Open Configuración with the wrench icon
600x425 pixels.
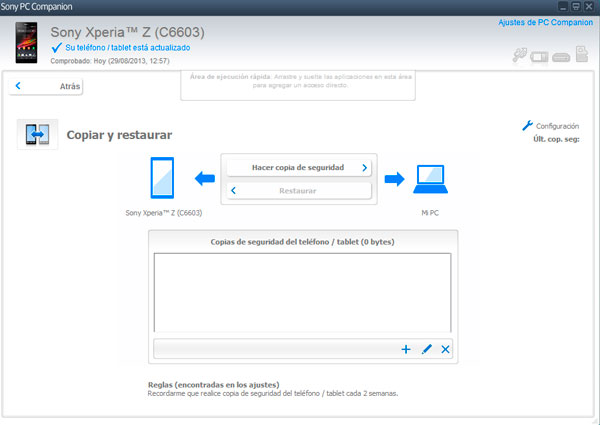[527, 125]
